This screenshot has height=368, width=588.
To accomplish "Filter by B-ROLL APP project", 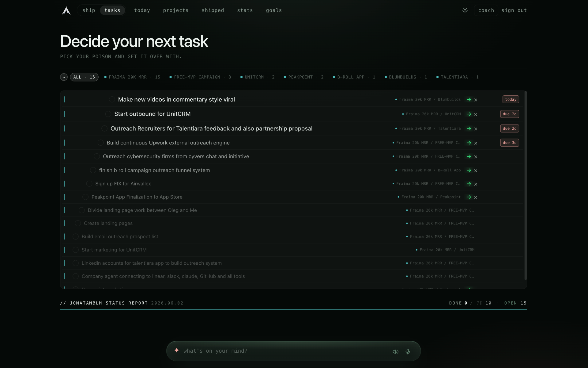I will (354, 77).
